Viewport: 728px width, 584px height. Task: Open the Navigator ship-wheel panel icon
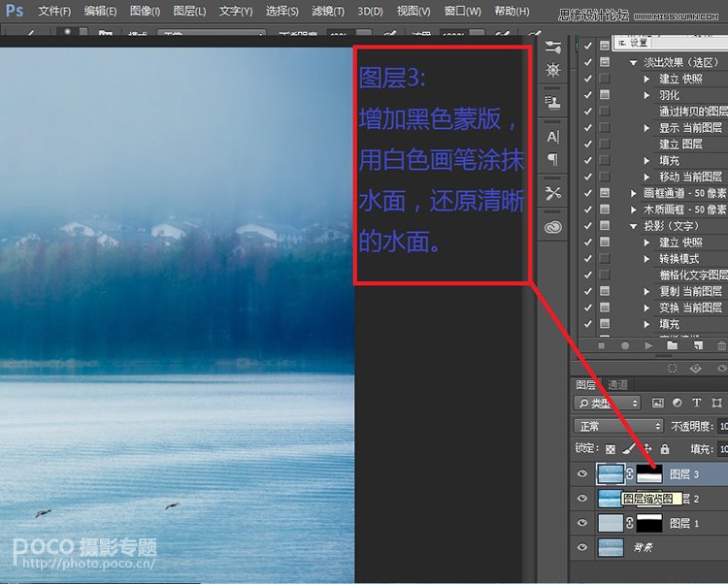click(x=552, y=70)
